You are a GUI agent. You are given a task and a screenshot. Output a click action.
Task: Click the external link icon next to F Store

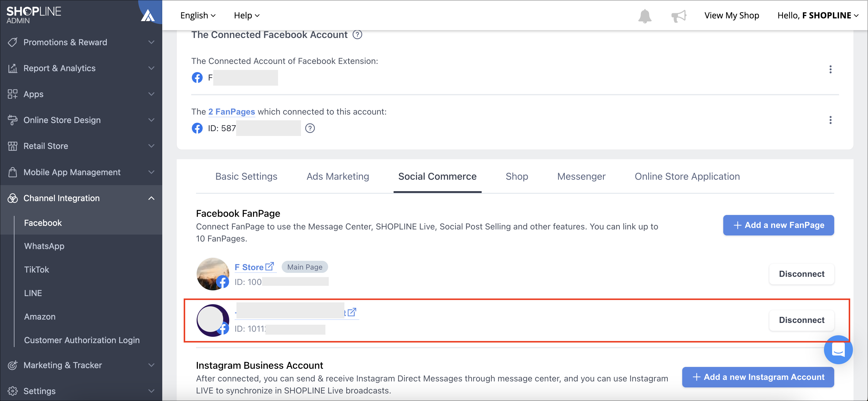270,267
